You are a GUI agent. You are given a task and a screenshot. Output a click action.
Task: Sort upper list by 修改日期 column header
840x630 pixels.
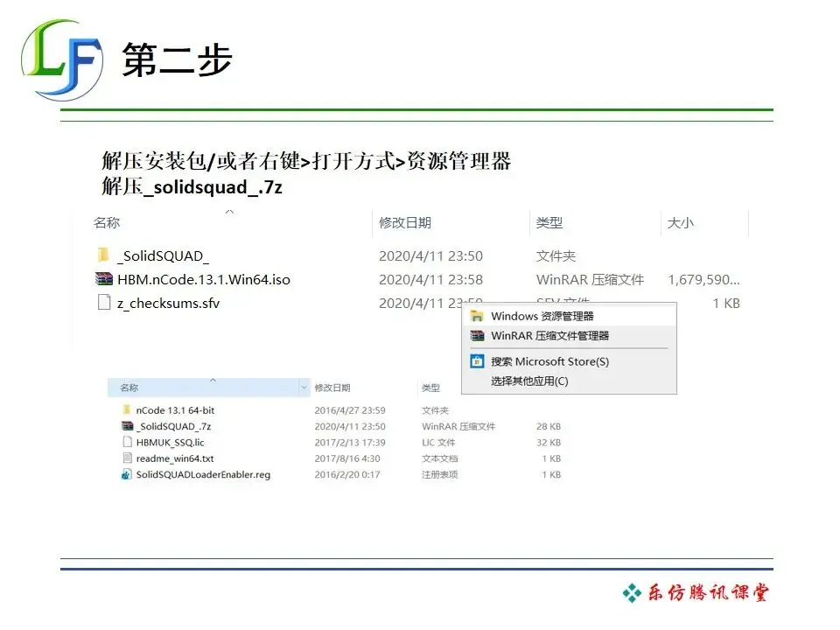405,223
